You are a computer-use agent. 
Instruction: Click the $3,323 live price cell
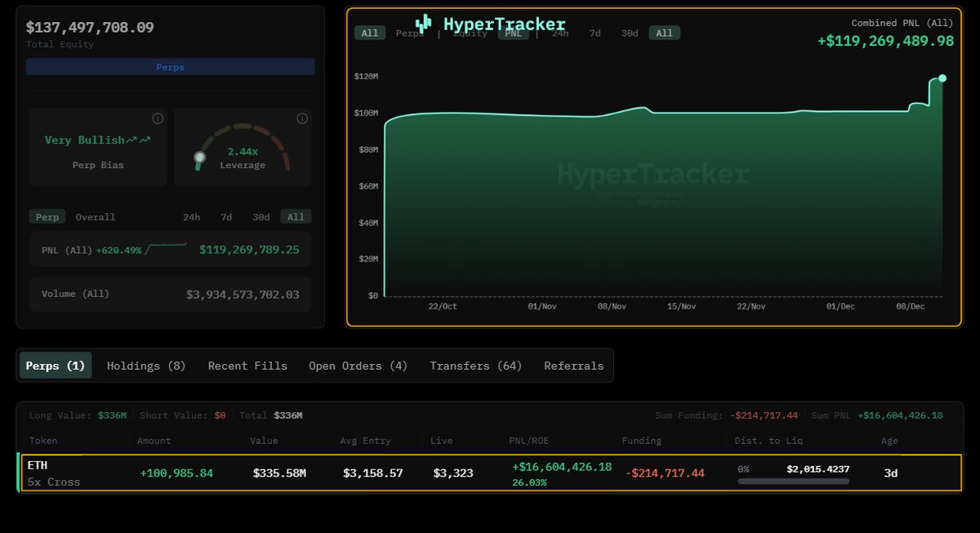coord(453,473)
